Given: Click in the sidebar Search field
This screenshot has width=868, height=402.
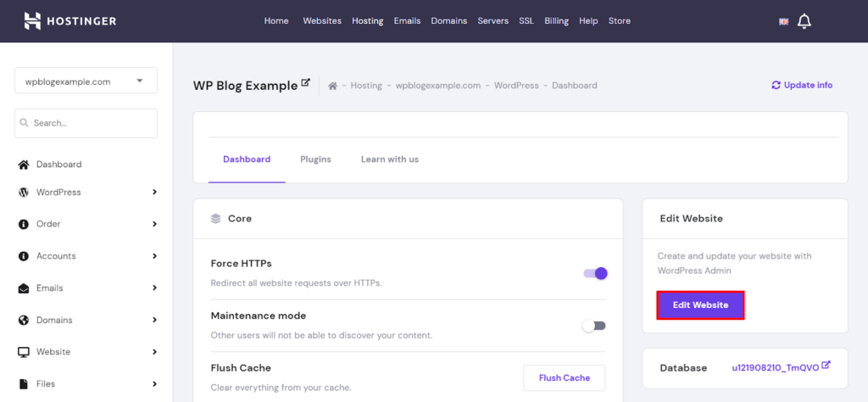Looking at the screenshot, I should pos(86,123).
